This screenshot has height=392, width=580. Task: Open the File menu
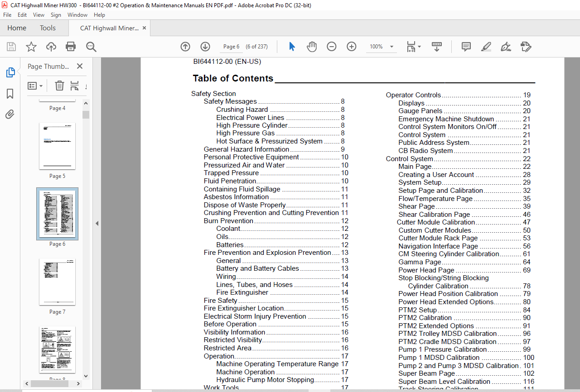tap(8, 15)
